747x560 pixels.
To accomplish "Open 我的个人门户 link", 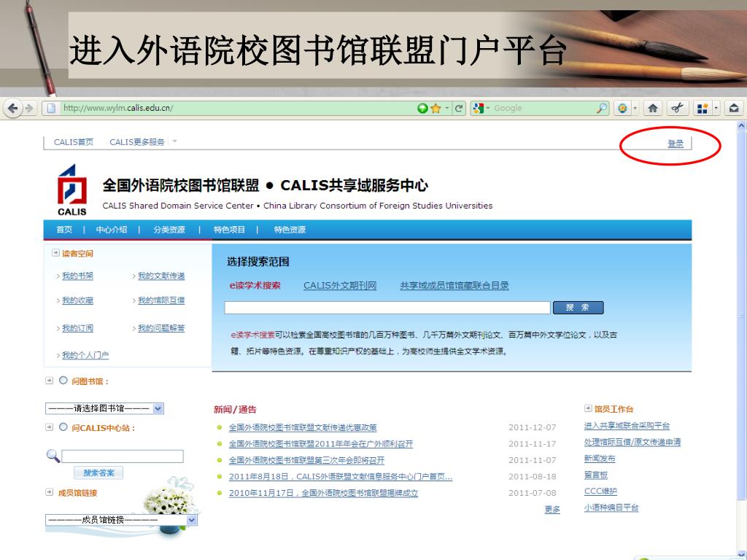I will [85, 355].
